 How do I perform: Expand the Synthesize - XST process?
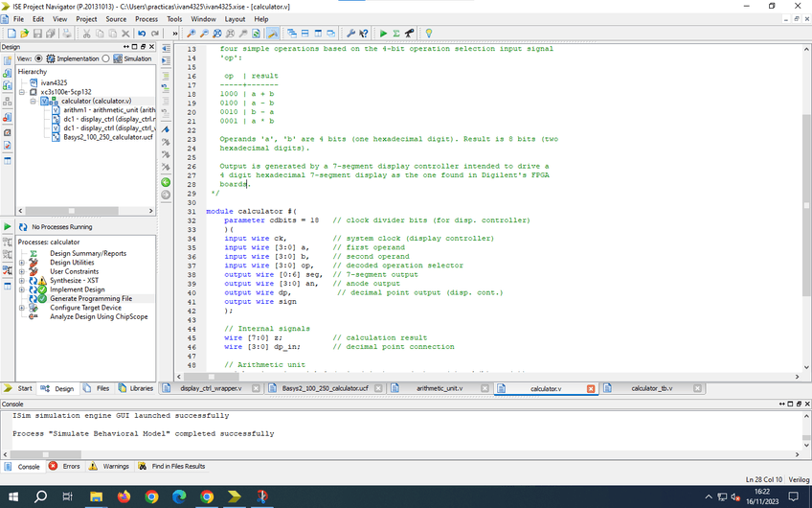pos(22,280)
